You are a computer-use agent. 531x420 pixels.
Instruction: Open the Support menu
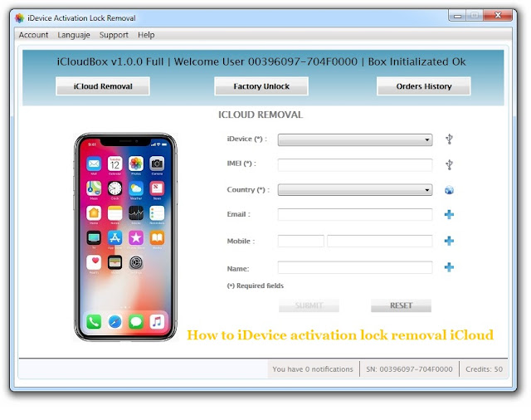(114, 35)
